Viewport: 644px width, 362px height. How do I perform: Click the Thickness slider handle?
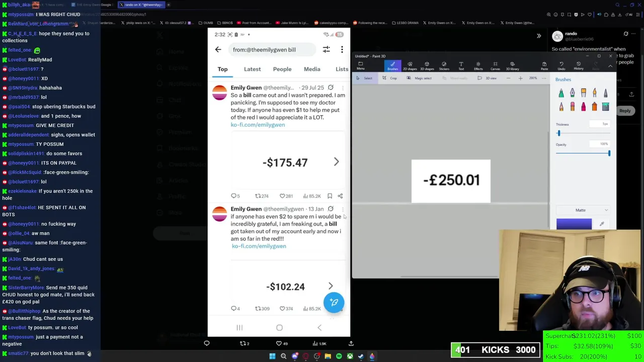coord(558,133)
